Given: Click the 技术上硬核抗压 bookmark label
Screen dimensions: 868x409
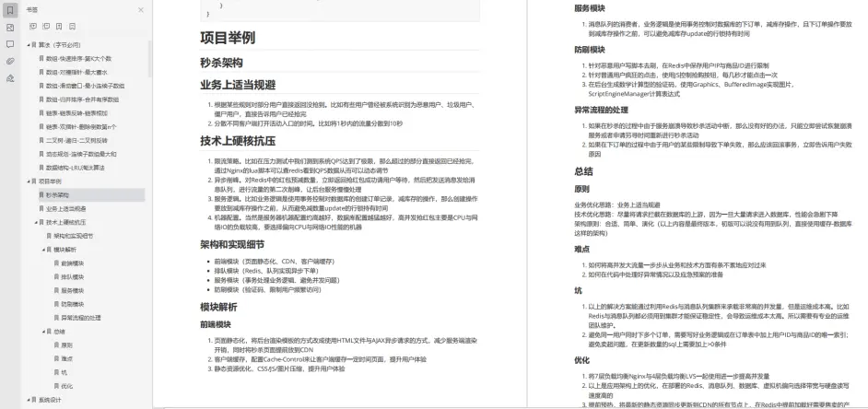Looking at the screenshot, I should (65, 223).
